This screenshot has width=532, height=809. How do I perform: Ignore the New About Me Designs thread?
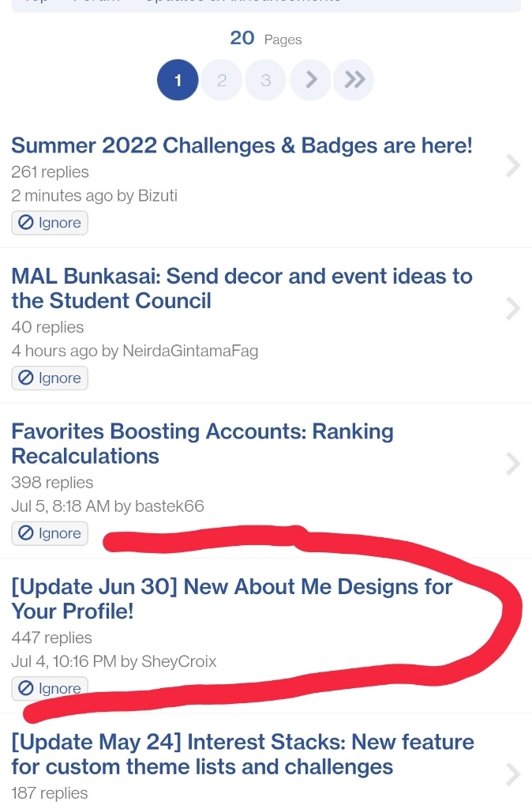pos(50,688)
